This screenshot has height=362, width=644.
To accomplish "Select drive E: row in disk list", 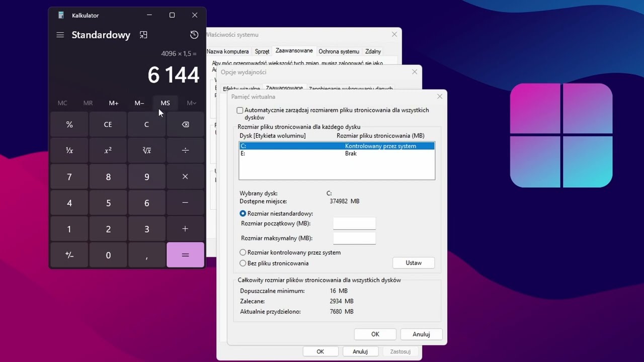I will click(x=337, y=153).
